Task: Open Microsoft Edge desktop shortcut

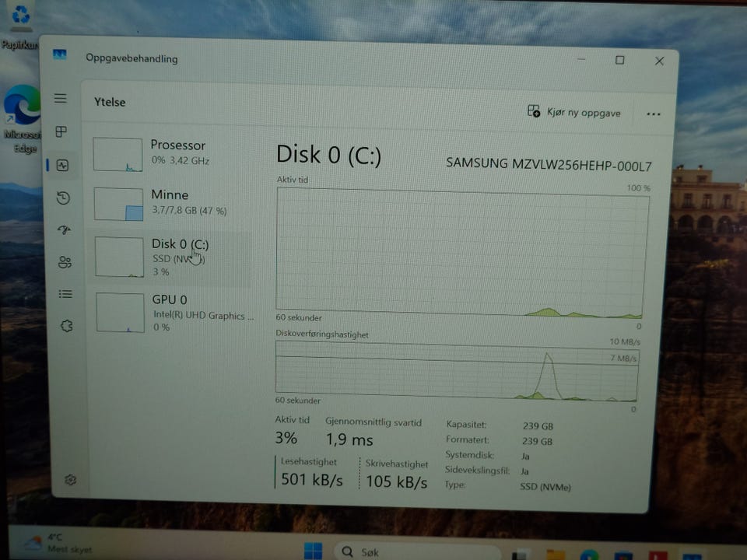Action: click(23, 119)
